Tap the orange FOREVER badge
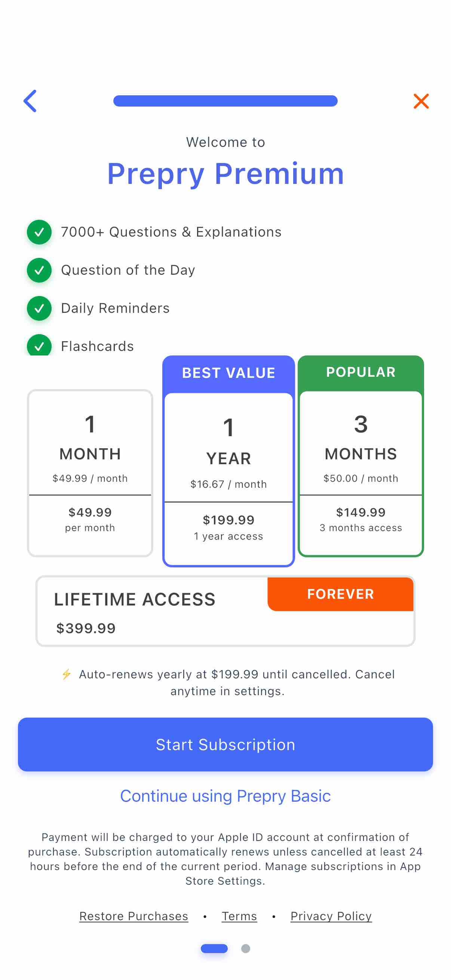 tap(340, 594)
